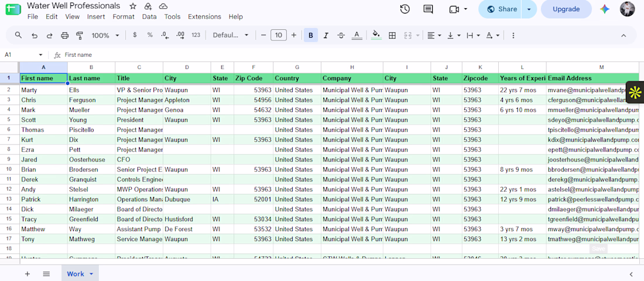
Task: Open the font family dropdown
Action: coord(231,35)
